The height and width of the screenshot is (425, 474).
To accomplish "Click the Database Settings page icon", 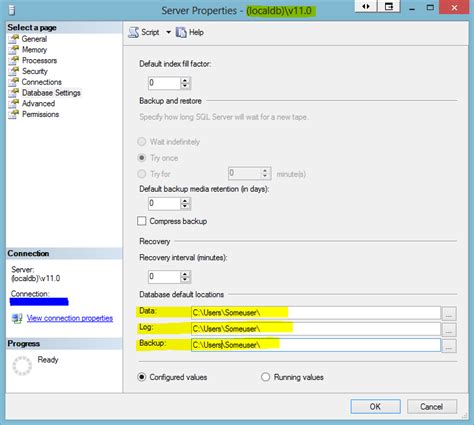I will click(x=14, y=93).
